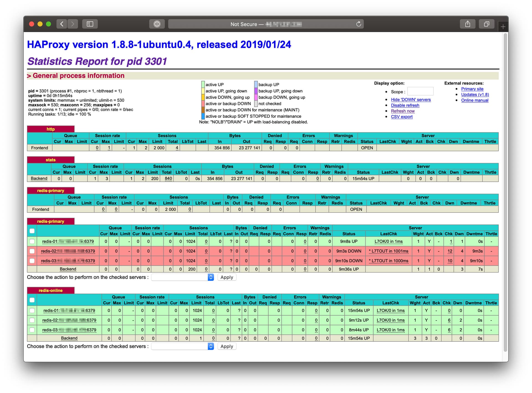Click redis-01 server link in redis-primary
The height and width of the screenshot is (393, 532).
68,242
